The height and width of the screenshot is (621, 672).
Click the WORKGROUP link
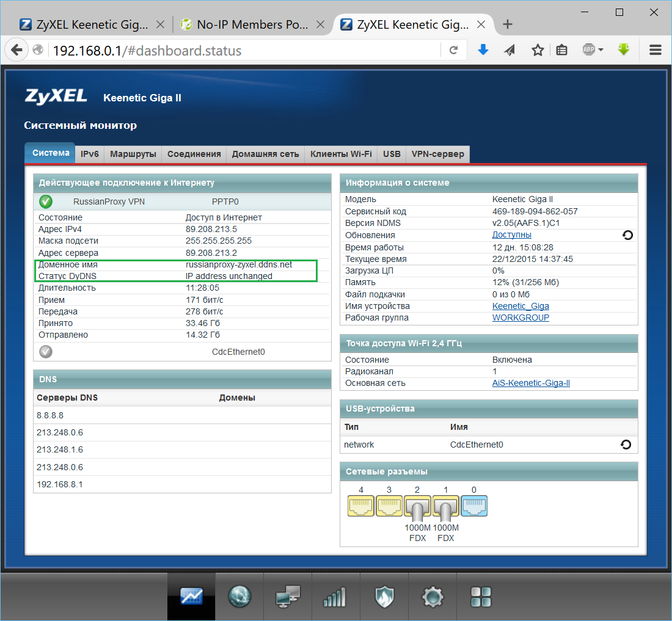click(x=520, y=318)
